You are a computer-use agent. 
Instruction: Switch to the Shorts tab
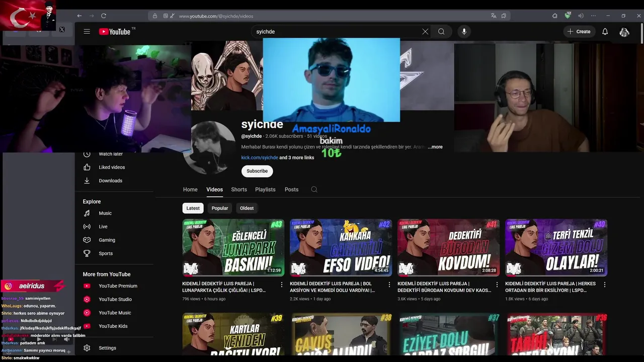[x=239, y=190]
